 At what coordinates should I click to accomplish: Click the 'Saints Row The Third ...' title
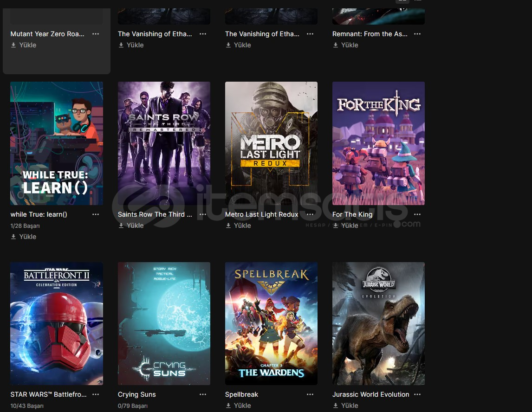click(155, 214)
